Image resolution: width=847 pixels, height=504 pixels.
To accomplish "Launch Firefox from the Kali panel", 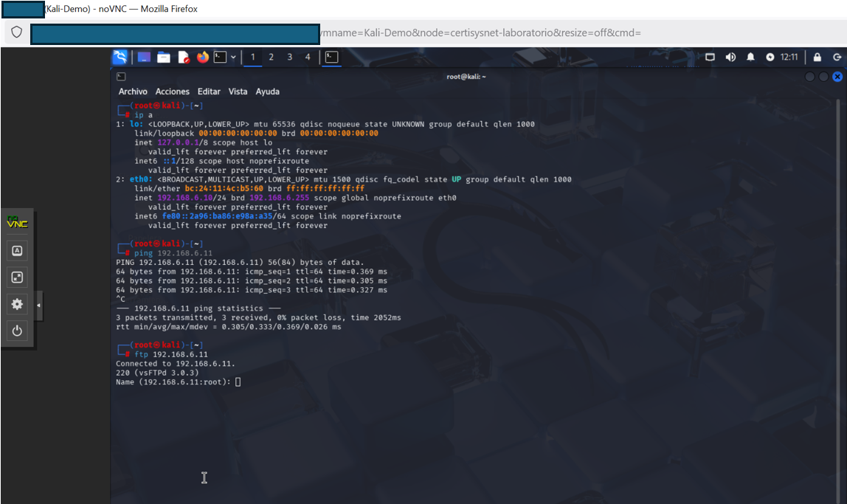I will (x=203, y=57).
